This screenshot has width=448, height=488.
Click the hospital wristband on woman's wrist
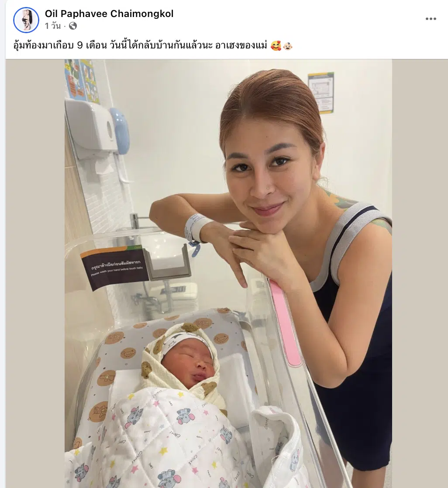pyautogui.click(x=196, y=228)
